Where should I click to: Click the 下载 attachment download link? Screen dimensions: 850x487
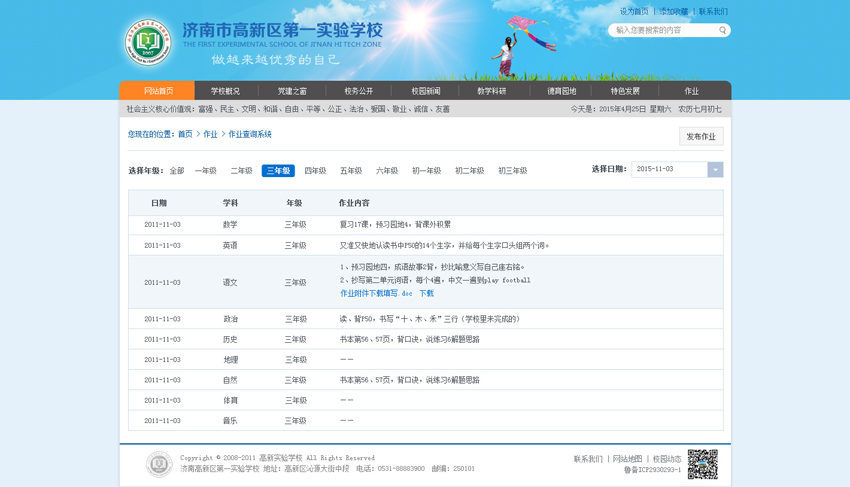[426, 294]
